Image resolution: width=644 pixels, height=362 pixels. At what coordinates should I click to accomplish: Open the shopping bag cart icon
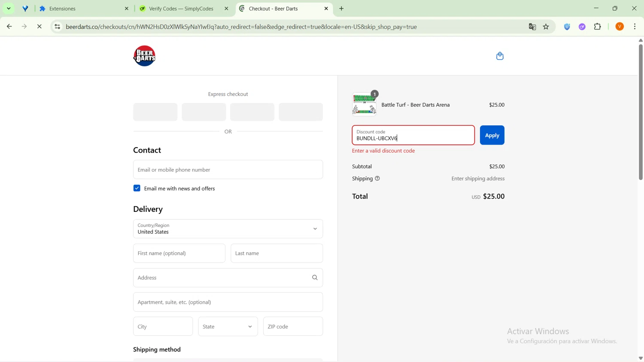point(500,56)
